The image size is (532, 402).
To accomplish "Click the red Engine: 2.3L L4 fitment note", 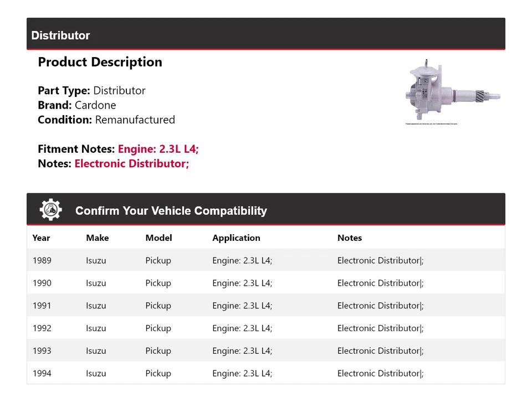I will [x=158, y=149].
